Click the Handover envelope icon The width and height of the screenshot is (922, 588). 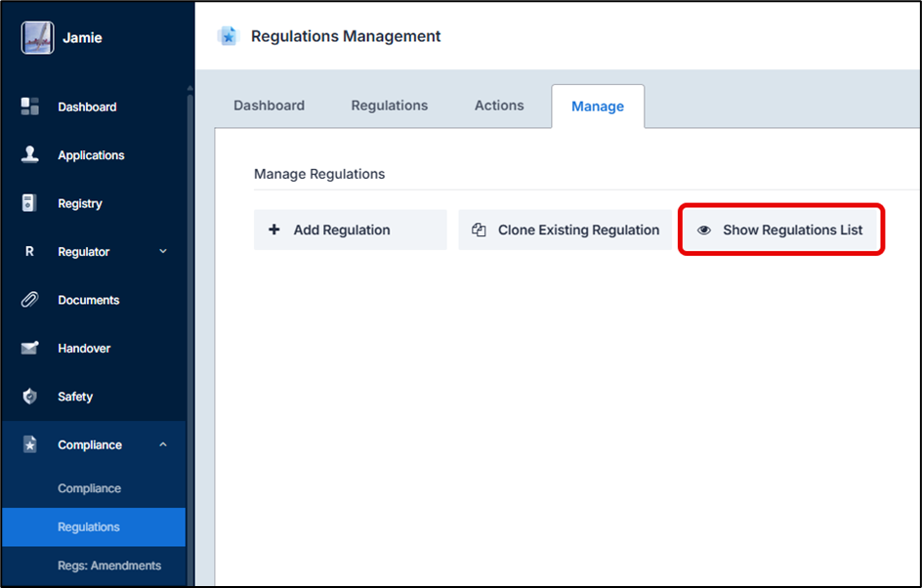[x=29, y=348]
